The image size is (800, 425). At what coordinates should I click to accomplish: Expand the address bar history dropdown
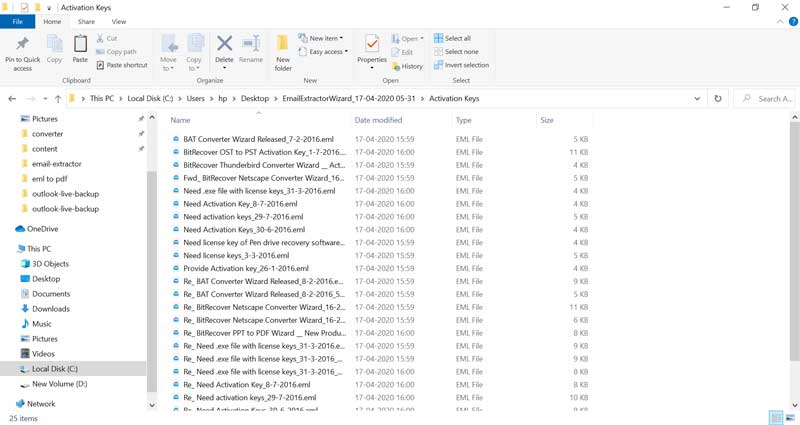(x=697, y=98)
